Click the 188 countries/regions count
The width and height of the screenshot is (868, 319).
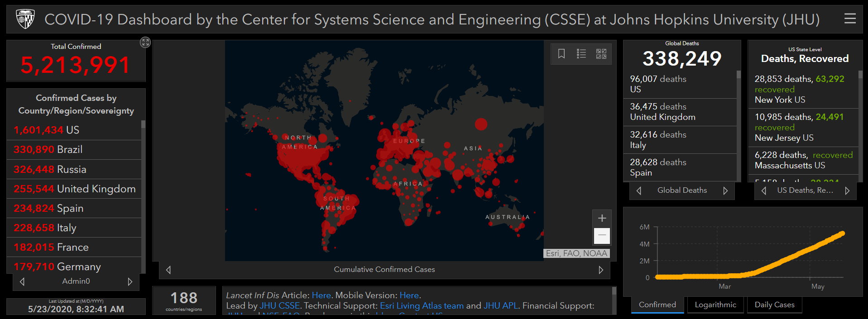[184, 298]
